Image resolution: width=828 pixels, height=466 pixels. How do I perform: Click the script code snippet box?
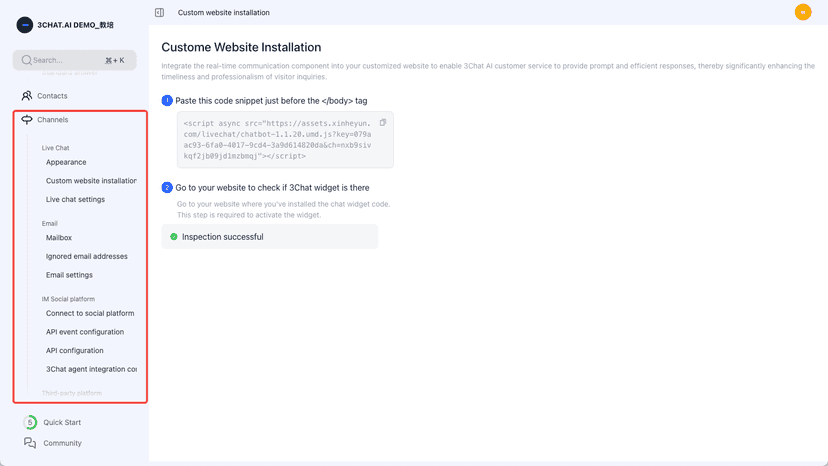(x=285, y=139)
